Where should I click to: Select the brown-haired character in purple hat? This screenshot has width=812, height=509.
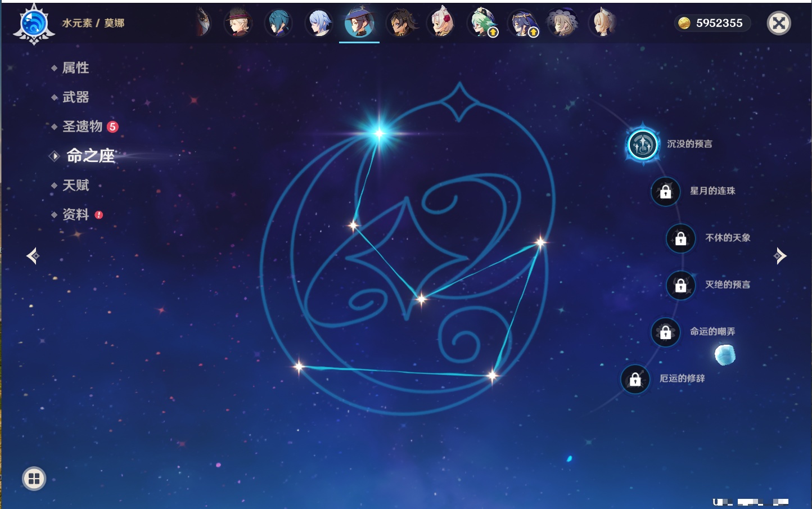click(562, 23)
